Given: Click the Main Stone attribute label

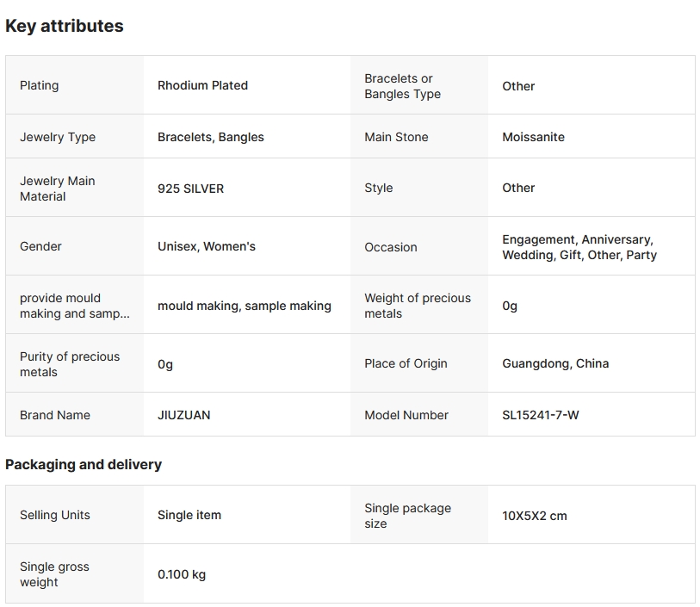Looking at the screenshot, I should [x=396, y=137].
